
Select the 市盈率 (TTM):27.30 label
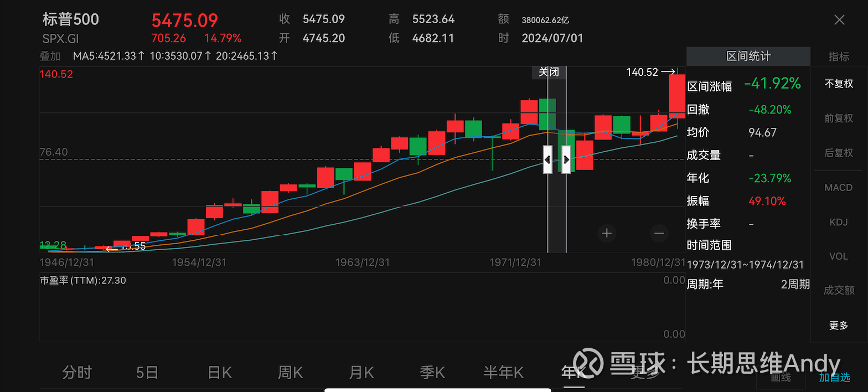pyautogui.click(x=83, y=281)
